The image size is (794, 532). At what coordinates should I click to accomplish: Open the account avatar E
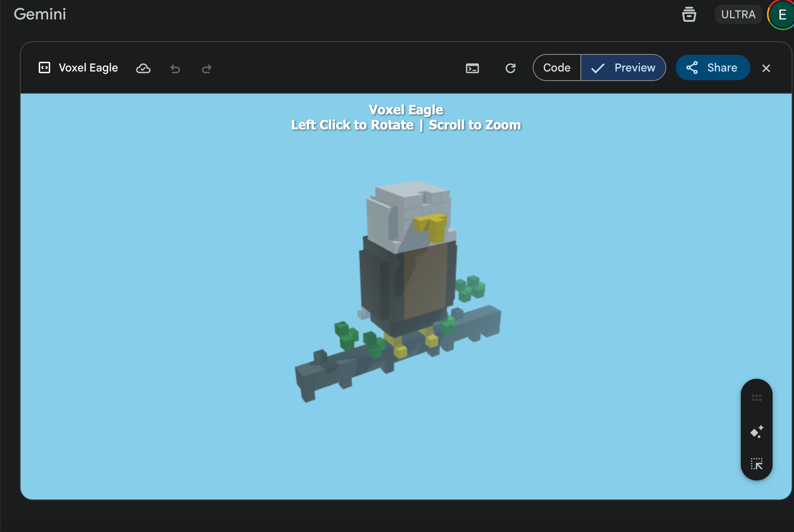(x=782, y=15)
